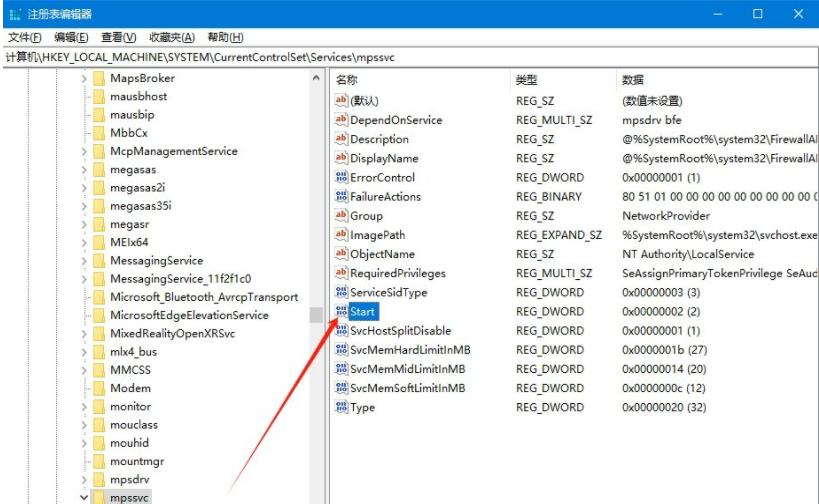
Task: Select the megasas2i key
Action: pyautogui.click(x=137, y=187)
